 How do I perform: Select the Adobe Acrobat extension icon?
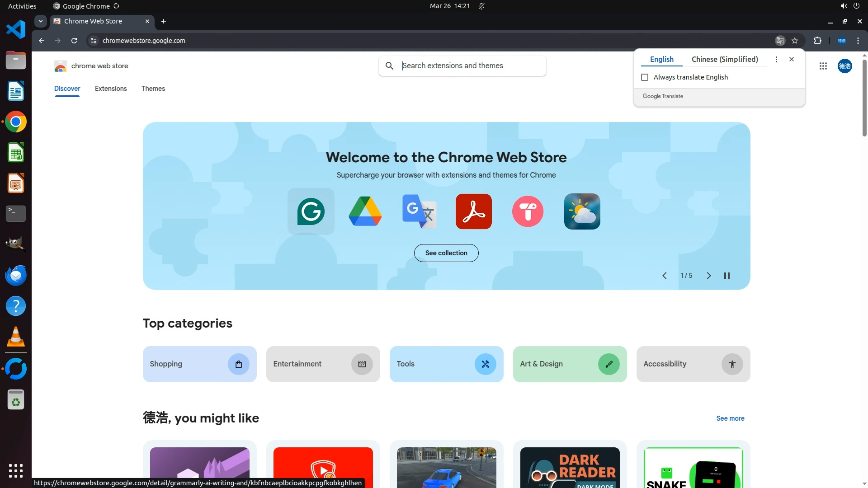473,211
